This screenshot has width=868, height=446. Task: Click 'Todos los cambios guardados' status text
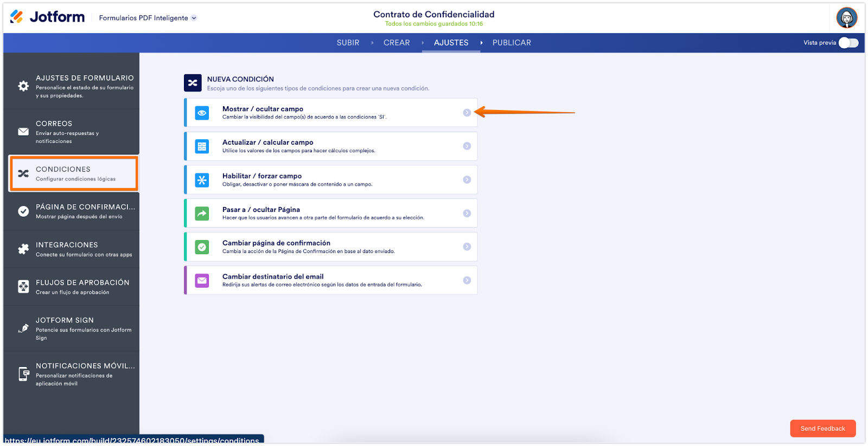[x=434, y=24]
